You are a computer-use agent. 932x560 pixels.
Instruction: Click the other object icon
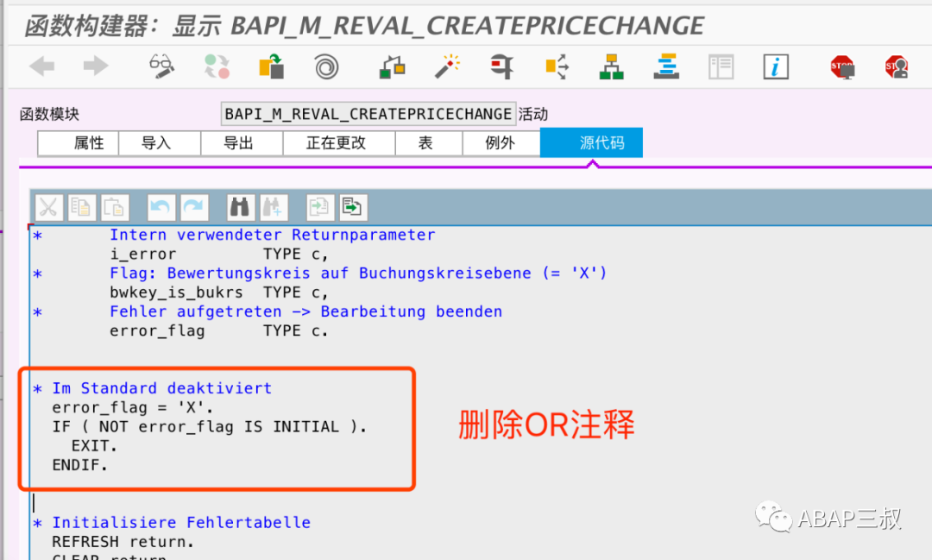point(272,66)
